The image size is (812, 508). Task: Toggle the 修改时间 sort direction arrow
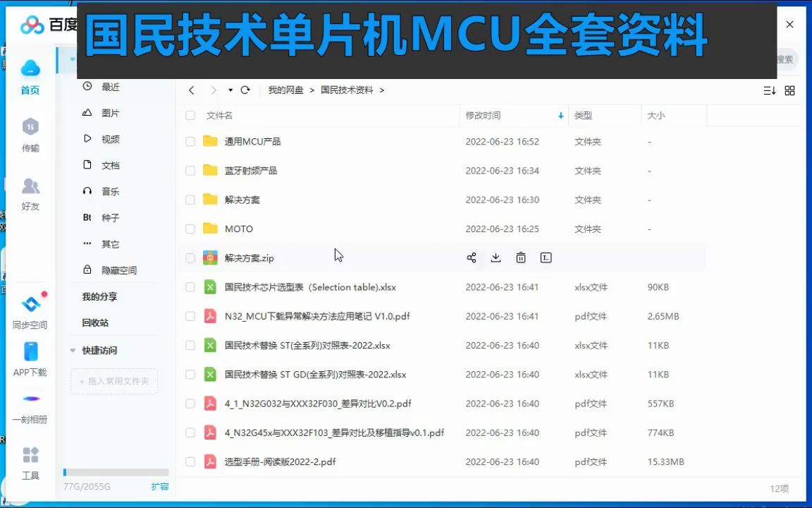coord(560,115)
